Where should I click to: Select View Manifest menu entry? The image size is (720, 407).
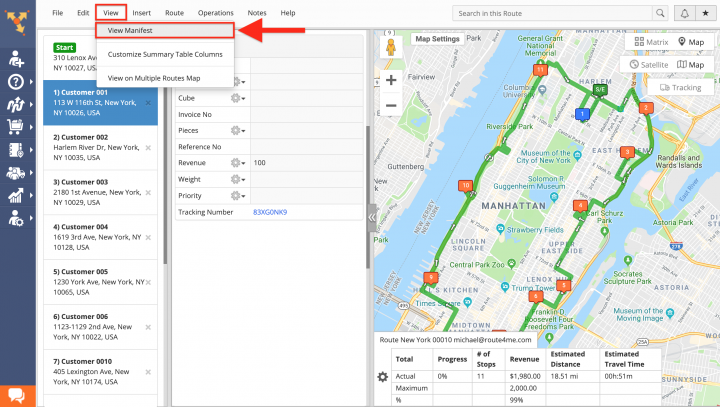pyautogui.click(x=165, y=30)
